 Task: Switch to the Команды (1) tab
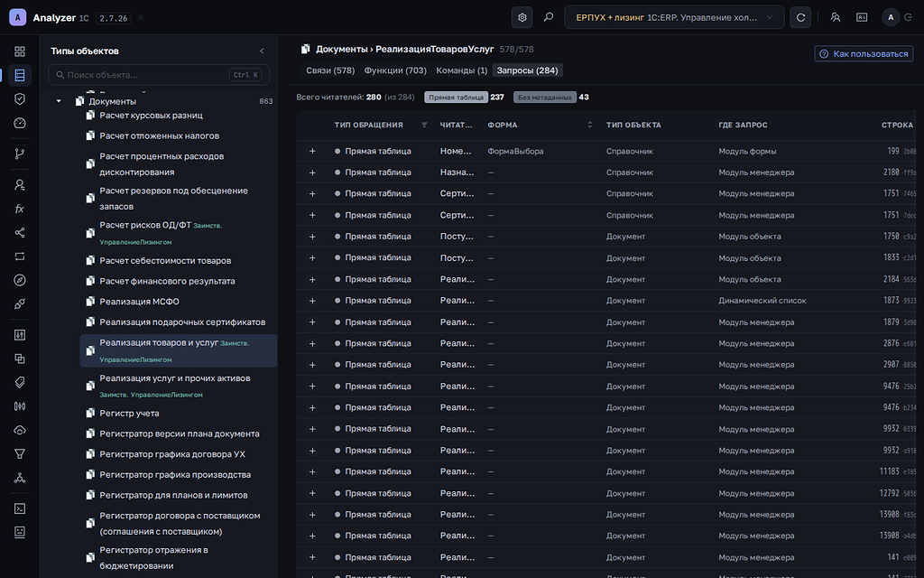(x=461, y=70)
